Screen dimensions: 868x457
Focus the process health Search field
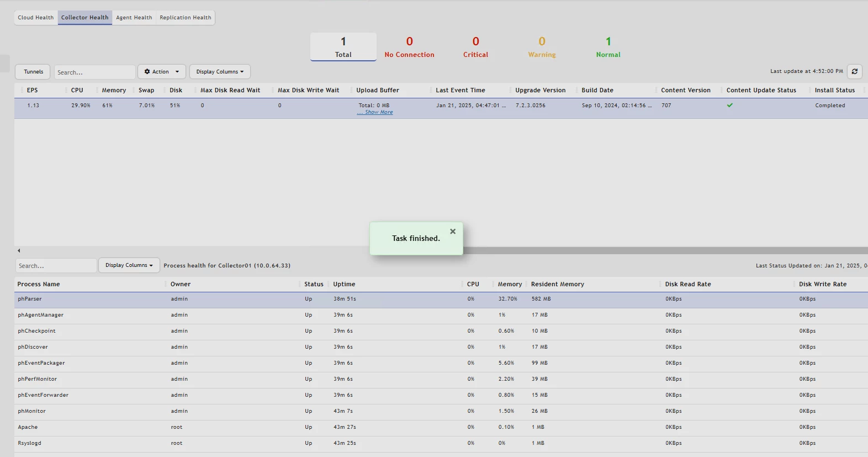click(x=56, y=265)
